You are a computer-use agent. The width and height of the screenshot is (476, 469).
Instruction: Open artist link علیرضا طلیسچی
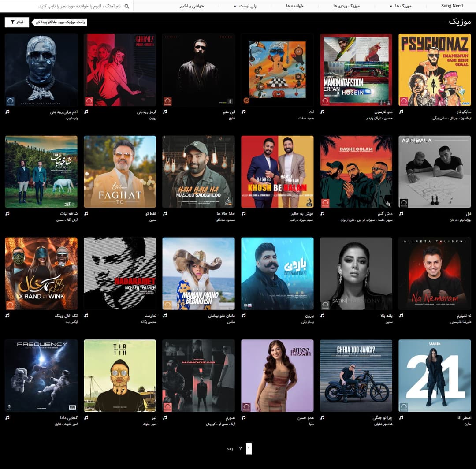[461, 322]
